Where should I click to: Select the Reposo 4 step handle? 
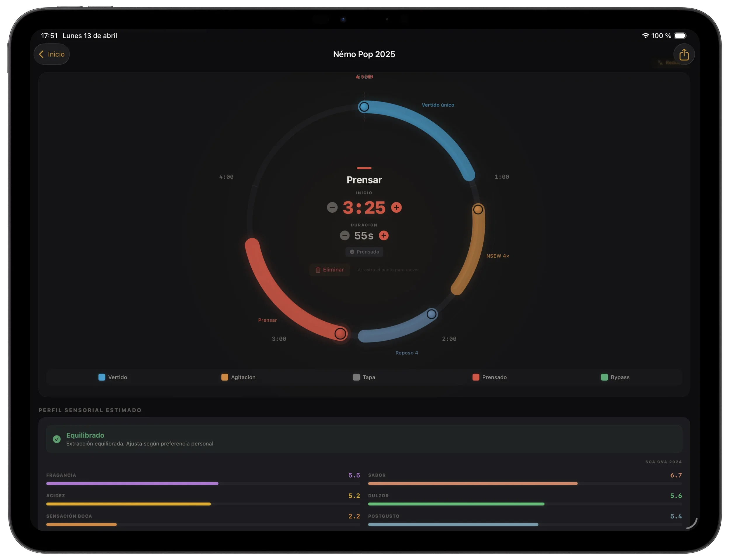pyautogui.click(x=432, y=314)
